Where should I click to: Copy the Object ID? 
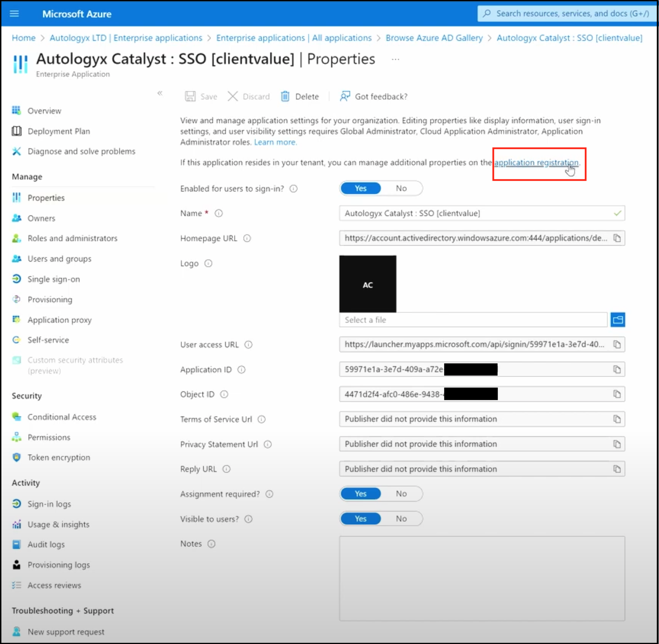[617, 394]
